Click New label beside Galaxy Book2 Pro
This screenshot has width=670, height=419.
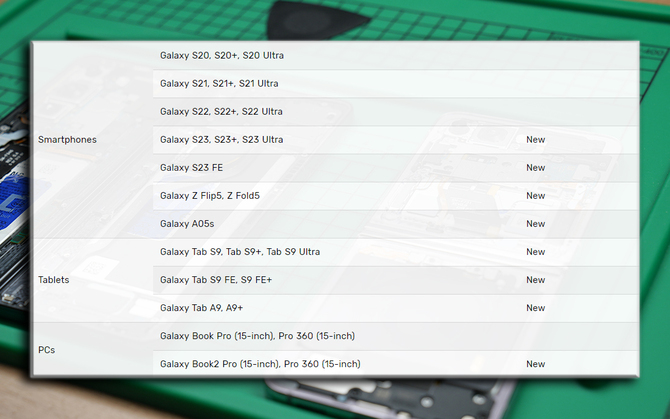[x=535, y=364]
